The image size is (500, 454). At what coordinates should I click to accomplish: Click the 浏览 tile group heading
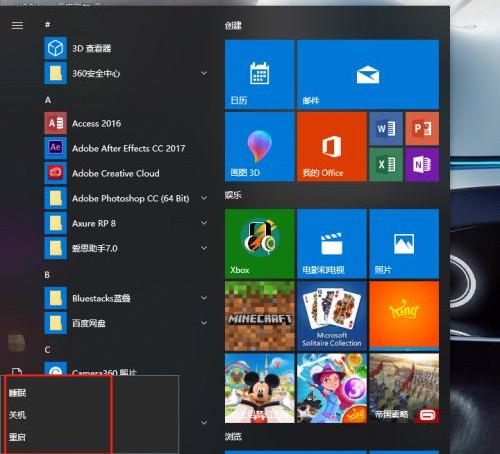click(x=233, y=436)
